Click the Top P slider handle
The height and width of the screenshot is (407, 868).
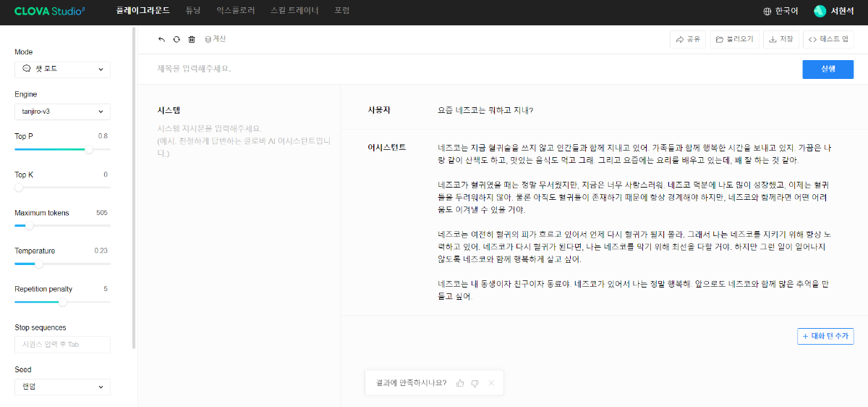89,149
